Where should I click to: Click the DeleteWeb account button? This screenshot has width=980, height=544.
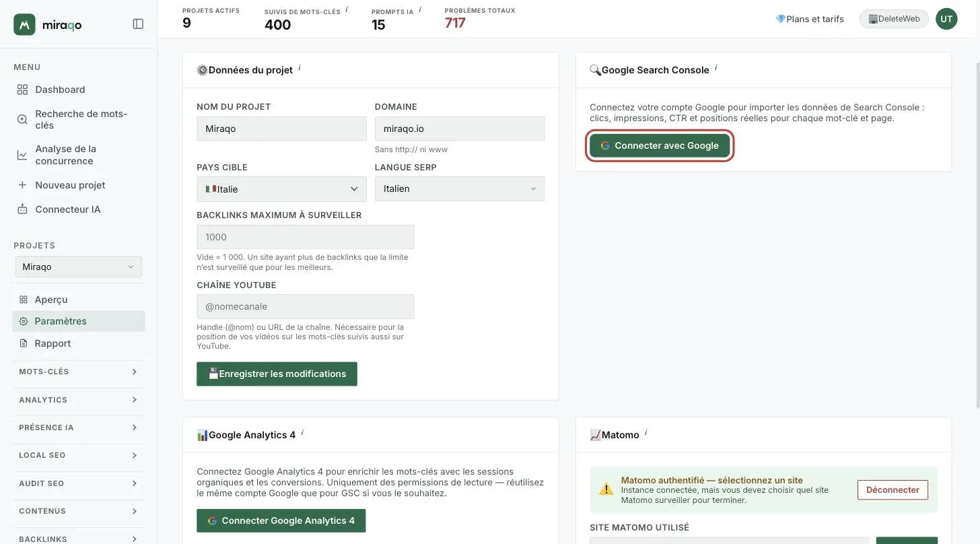[x=894, y=19]
